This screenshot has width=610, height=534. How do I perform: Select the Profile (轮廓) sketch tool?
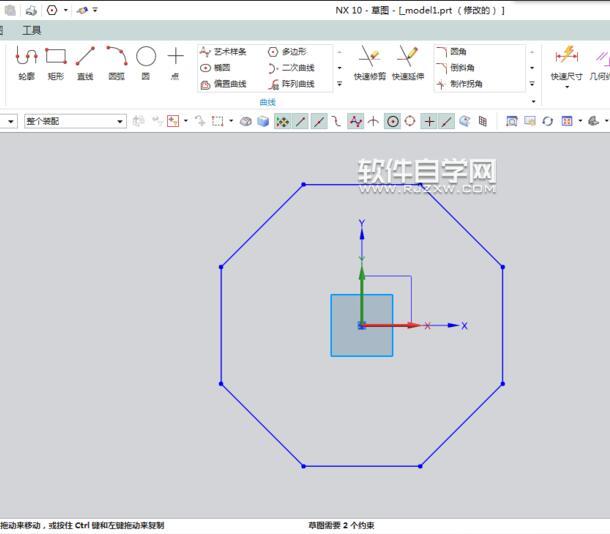pos(26,63)
